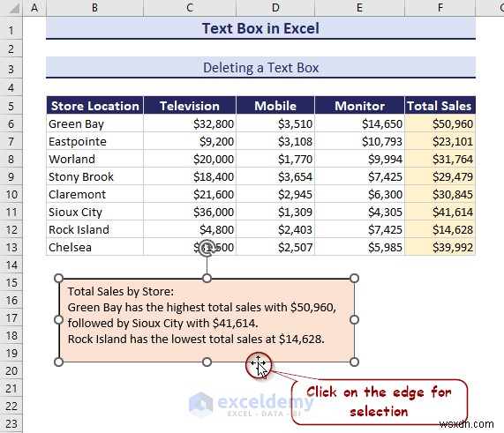Click the $14,650 Monitor cell

[359, 123]
